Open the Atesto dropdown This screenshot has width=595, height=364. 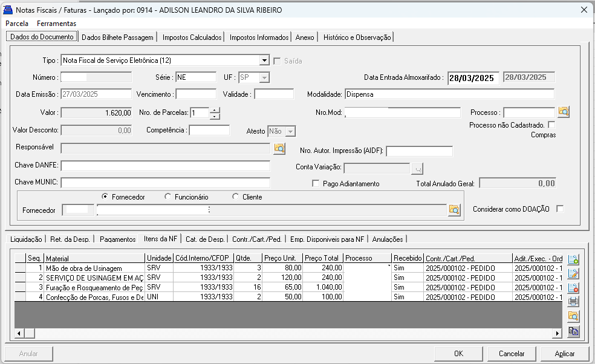(x=290, y=131)
